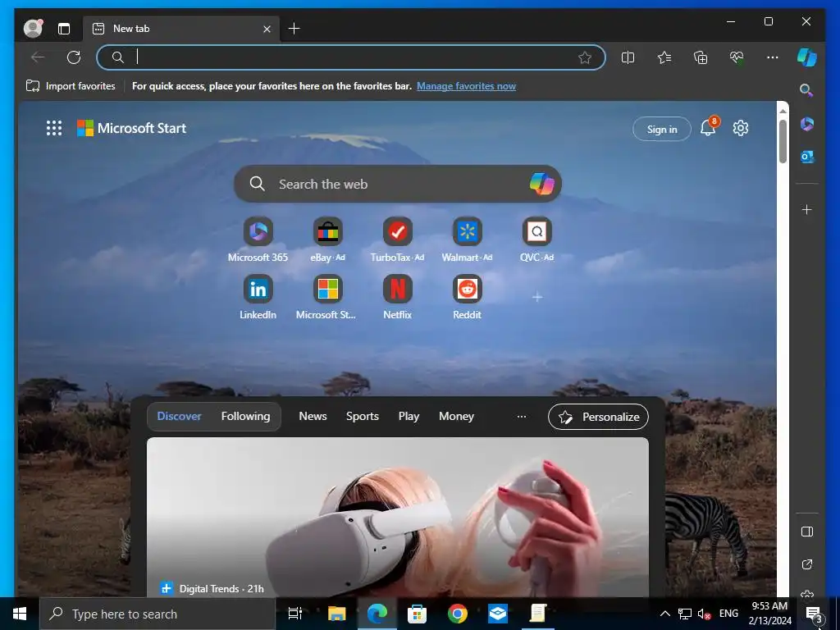840x630 pixels.
Task: Follow the Manage favorites now link
Action: 466,86
